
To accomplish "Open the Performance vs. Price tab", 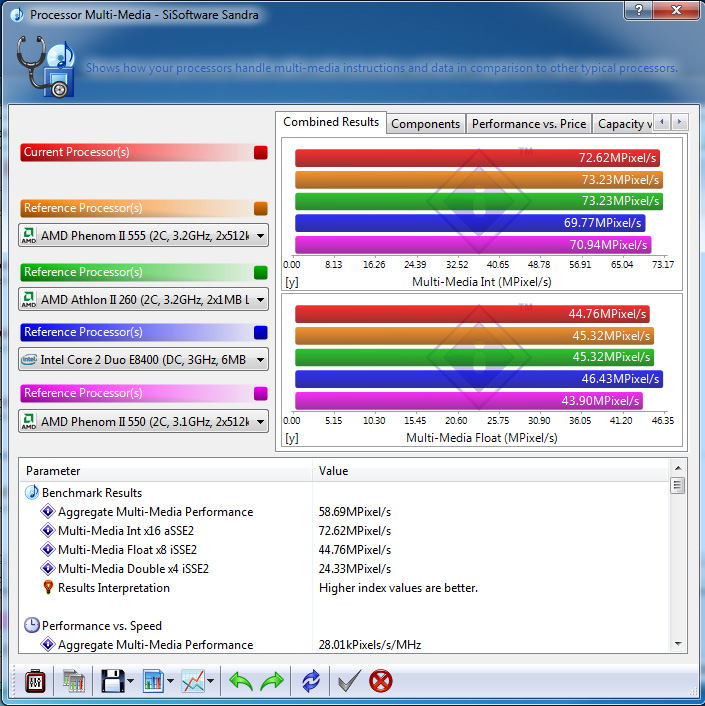I will point(529,124).
